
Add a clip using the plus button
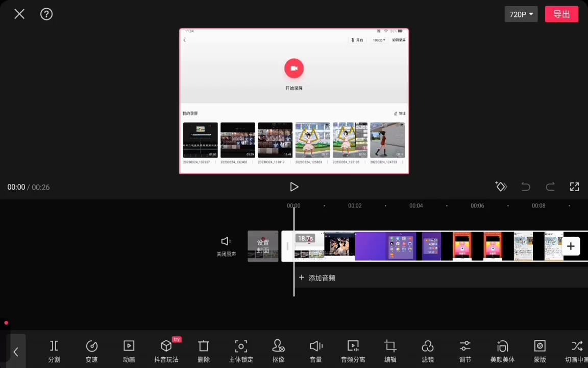[571, 246]
